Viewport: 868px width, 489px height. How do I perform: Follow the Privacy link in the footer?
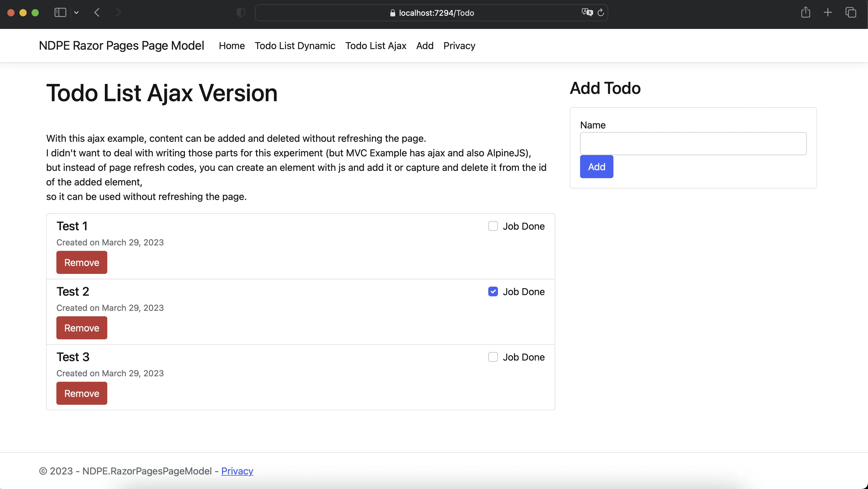coord(237,471)
